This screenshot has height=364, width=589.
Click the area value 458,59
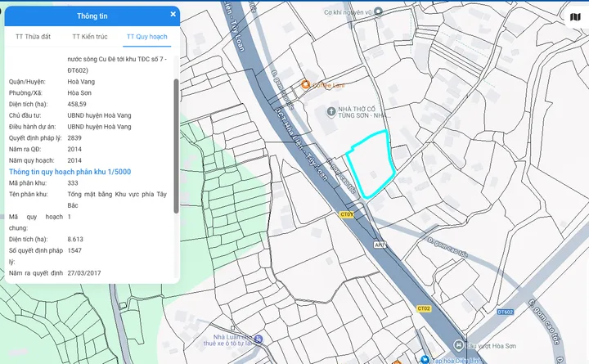pos(77,104)
